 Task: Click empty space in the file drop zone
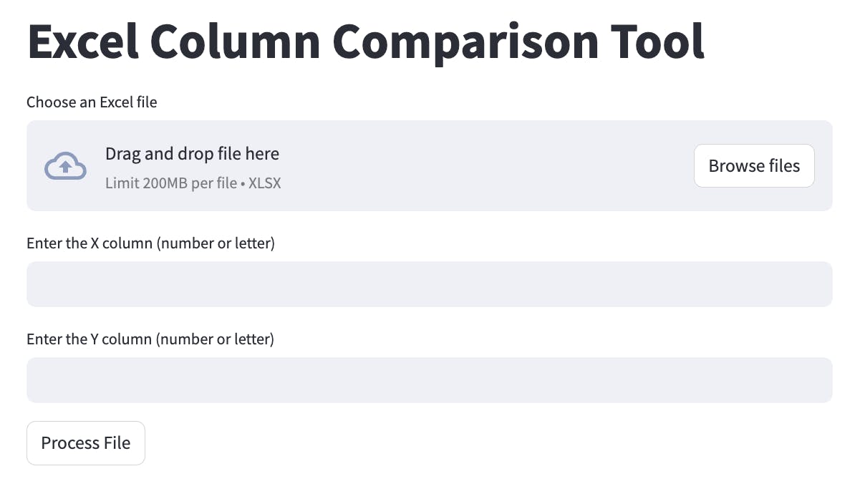(x=487, y=166)
